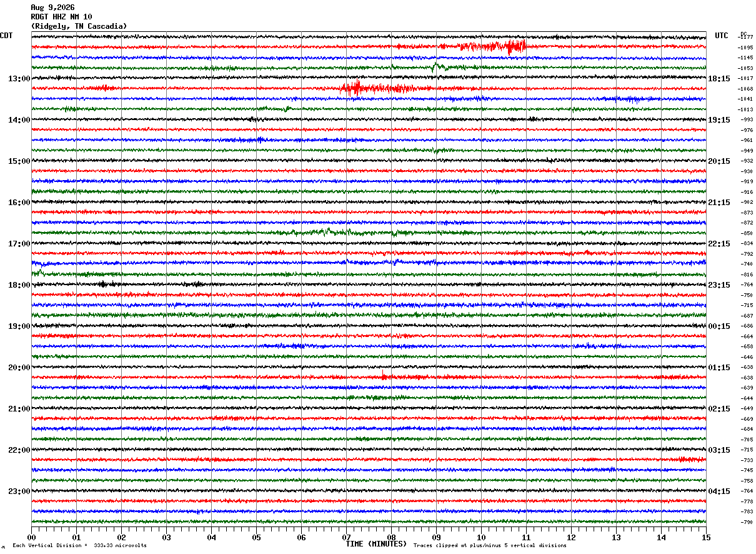756x554 pixels.
Task: Click the 07 minute tick label
Action: click(x=346, y=538)
